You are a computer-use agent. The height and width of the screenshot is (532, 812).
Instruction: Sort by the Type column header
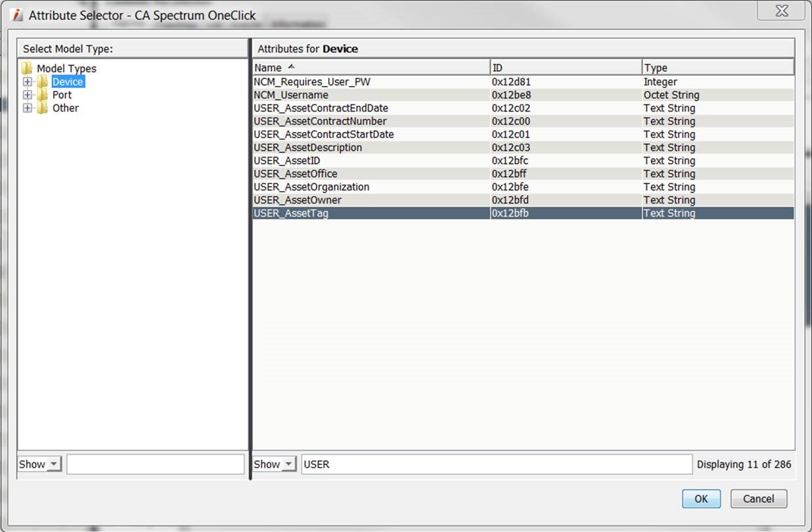tap(718, 68)
